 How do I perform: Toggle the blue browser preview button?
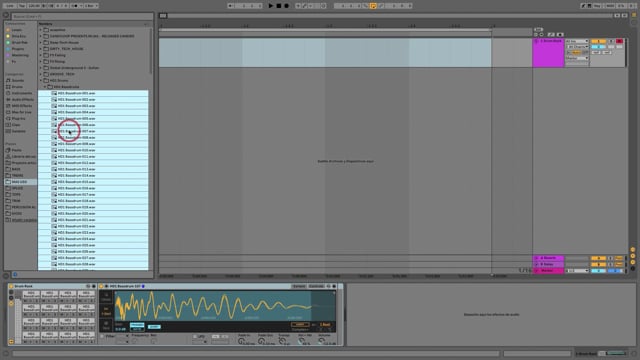coord(15,275)
